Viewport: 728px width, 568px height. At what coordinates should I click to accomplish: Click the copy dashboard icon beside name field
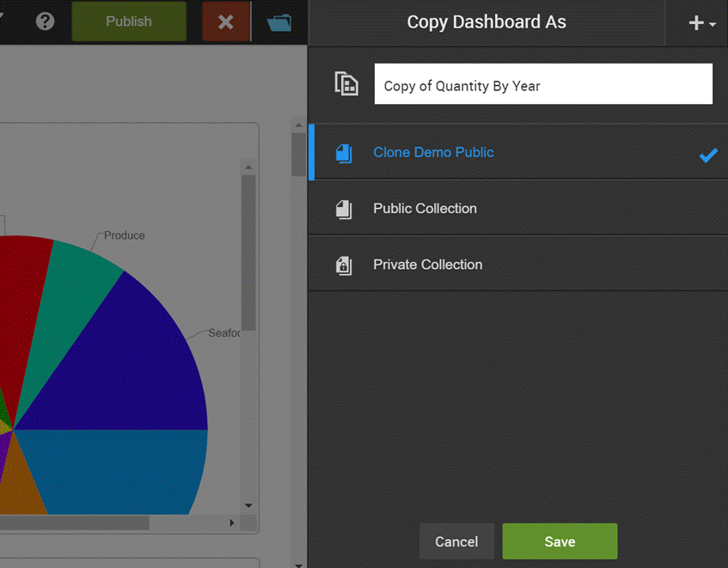346,84
